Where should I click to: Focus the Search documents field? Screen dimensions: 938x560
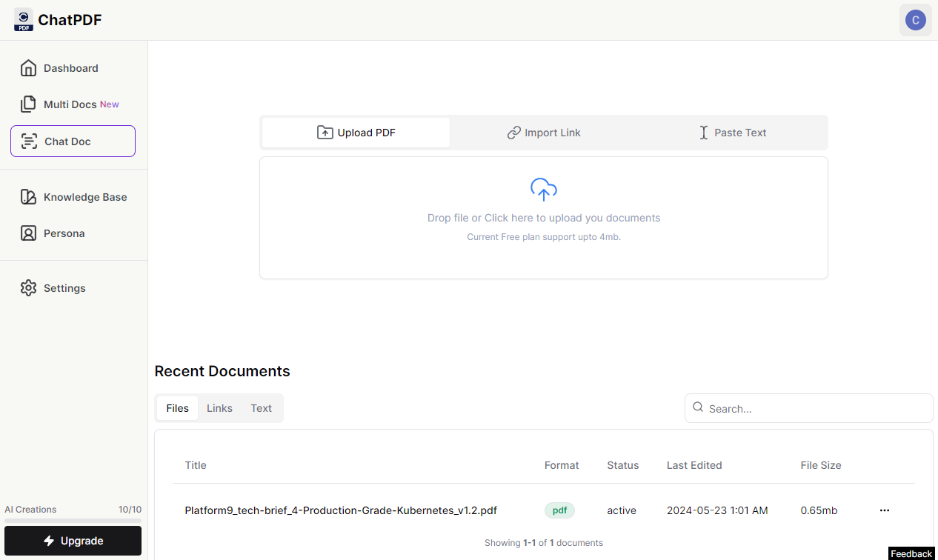pos(809,408)
